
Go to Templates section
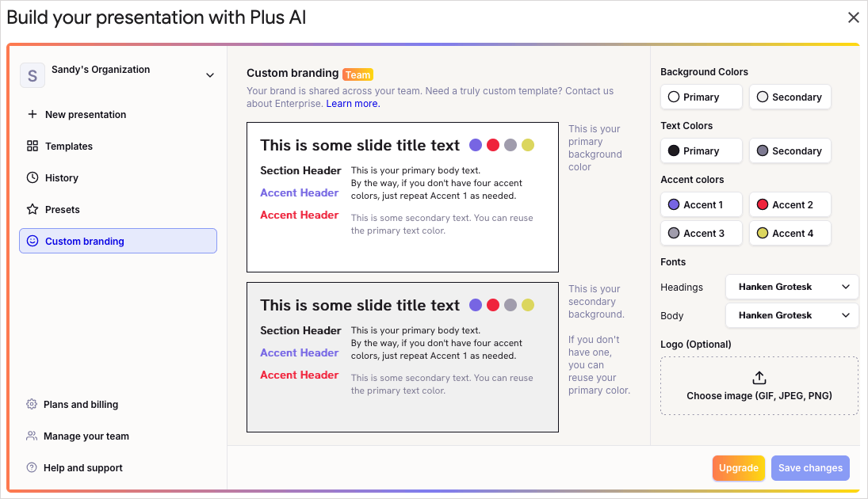click(x=118, y=146)
